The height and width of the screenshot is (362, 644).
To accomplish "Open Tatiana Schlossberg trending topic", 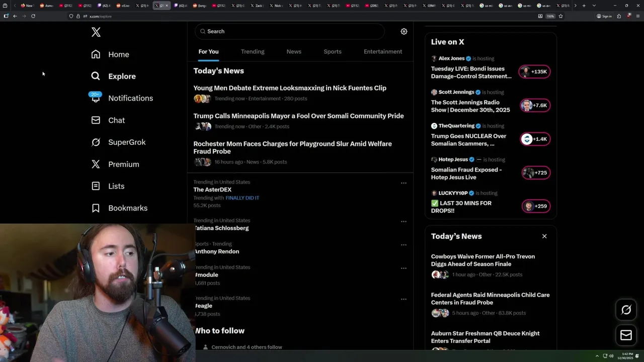I will coord(221,228).
